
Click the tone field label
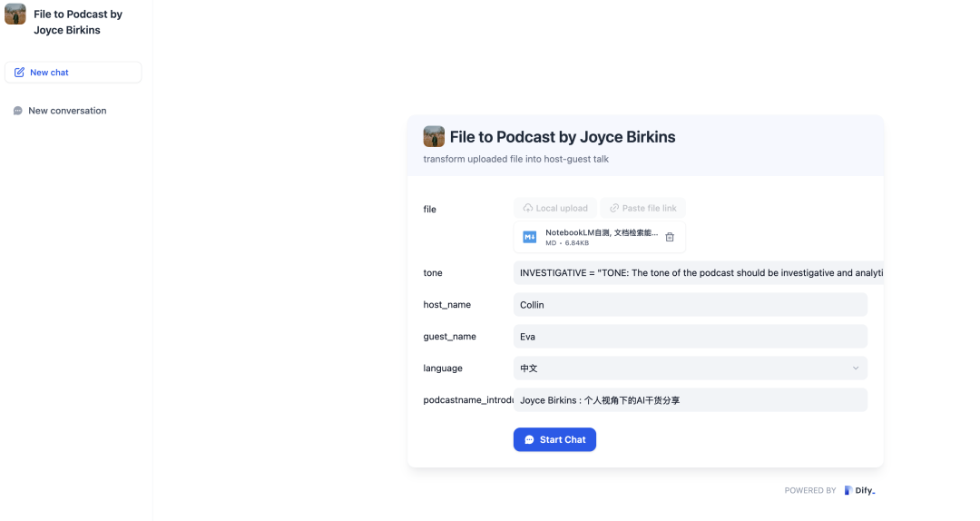[433, 272]
